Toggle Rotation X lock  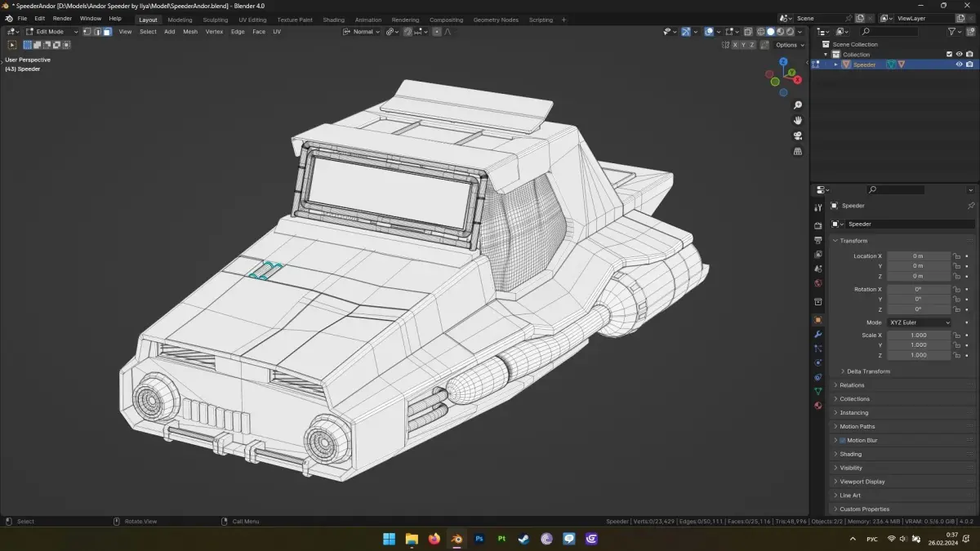click(956, 290)
